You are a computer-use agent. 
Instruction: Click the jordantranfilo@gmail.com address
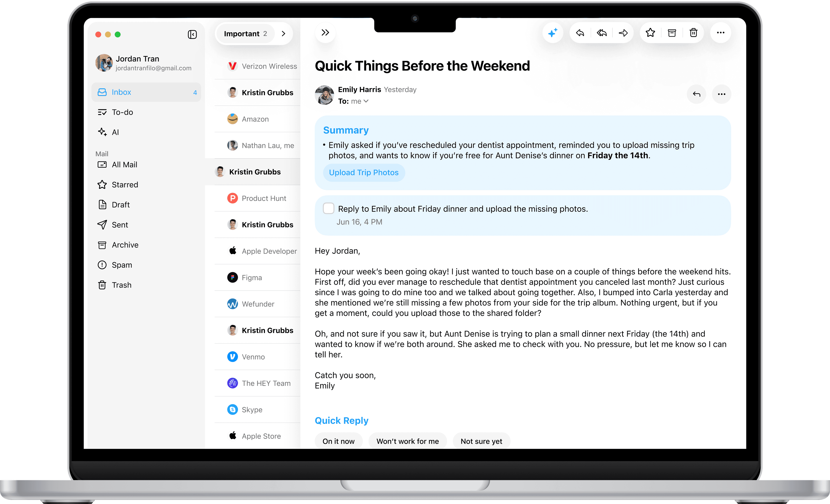pos(154,68)
